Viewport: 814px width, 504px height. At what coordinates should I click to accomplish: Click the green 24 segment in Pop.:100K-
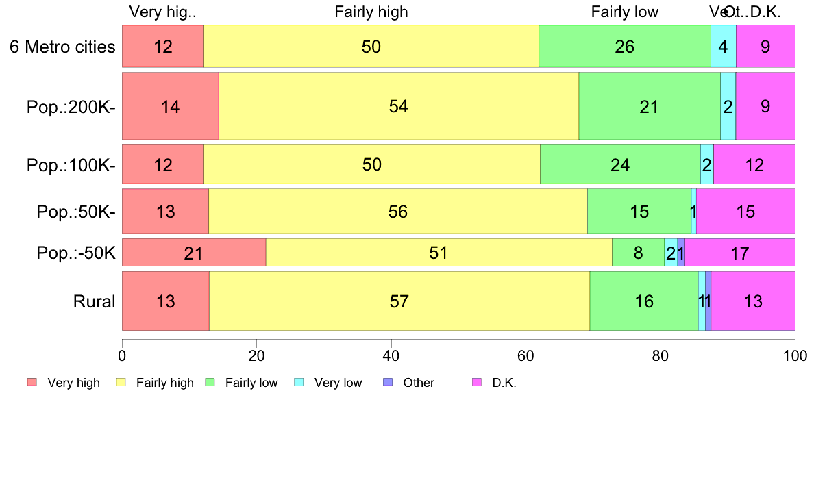(620, 164)
